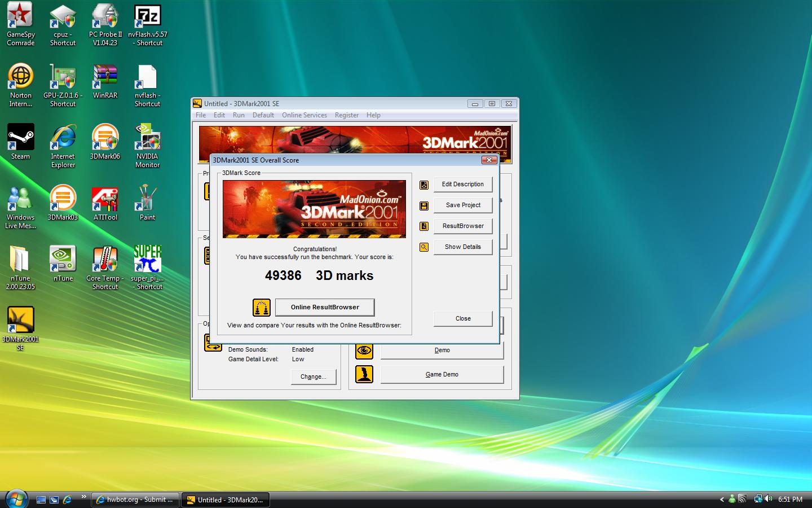This screenshot has width=812, height=508.
Task: Open NVIDIA Monitor desktop icon
Action: [x=147, y=146]
